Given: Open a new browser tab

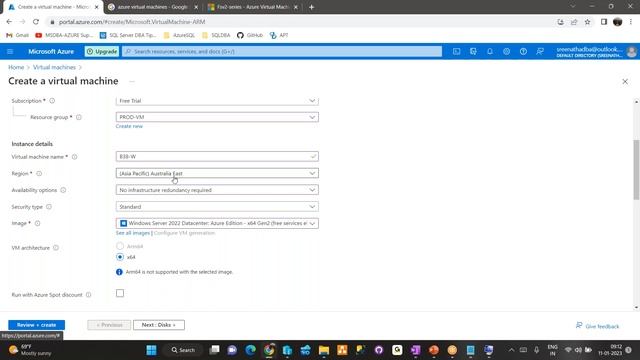Looking at the screenshot, I should tap(311, 7).
